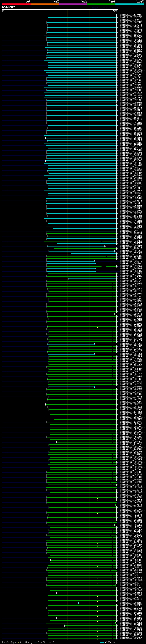146x644 pixels.
Task: Select hit label UniRef100_O65100
Action: pos(131,32)
